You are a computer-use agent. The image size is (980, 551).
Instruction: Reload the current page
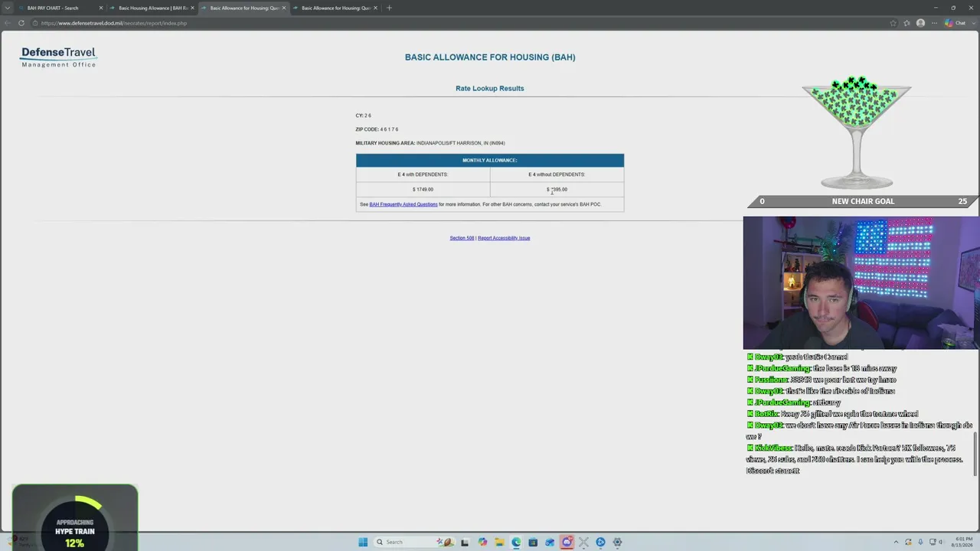pos(21,23)
